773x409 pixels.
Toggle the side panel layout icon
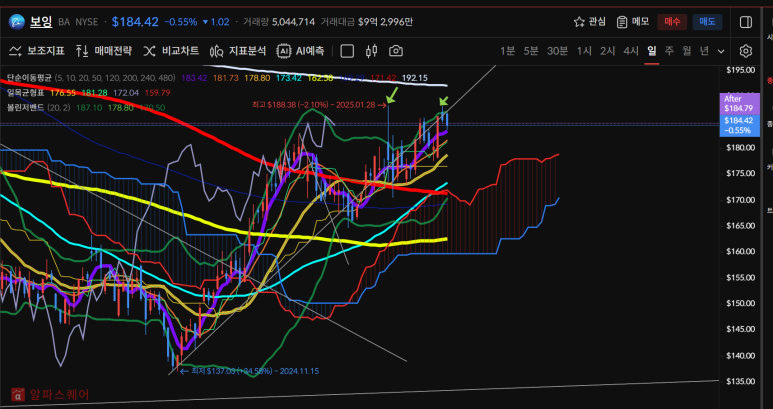[x=745, y=22]
